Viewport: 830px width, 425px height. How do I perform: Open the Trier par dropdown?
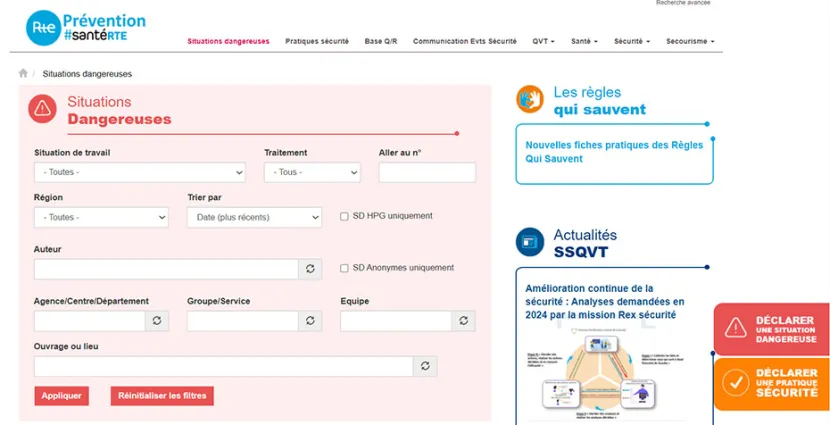click(255, 218)
